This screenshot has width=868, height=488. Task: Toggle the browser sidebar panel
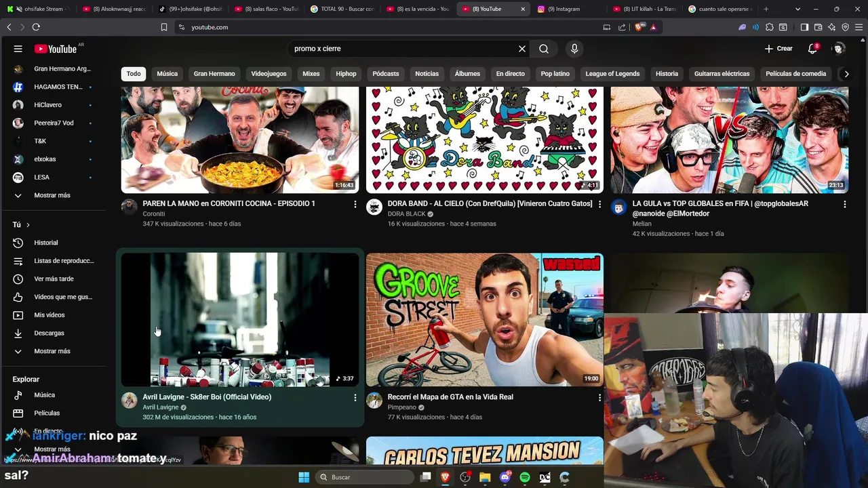tap(804, 27)
